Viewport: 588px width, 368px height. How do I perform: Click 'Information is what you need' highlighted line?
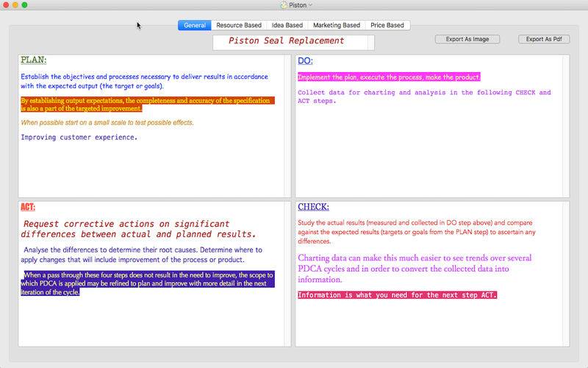click(x=397, y=295)
